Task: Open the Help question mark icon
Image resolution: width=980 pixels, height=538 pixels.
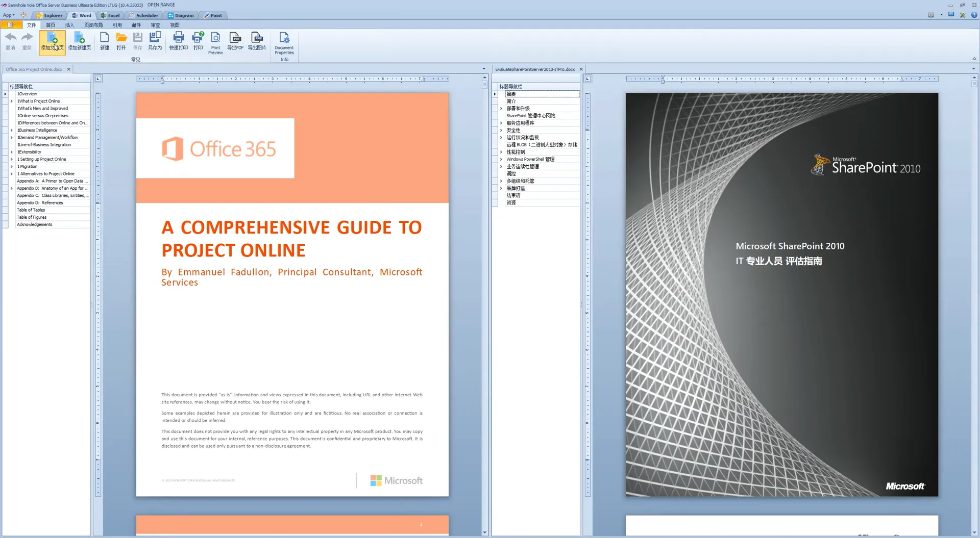Action: tap(974, 15)
